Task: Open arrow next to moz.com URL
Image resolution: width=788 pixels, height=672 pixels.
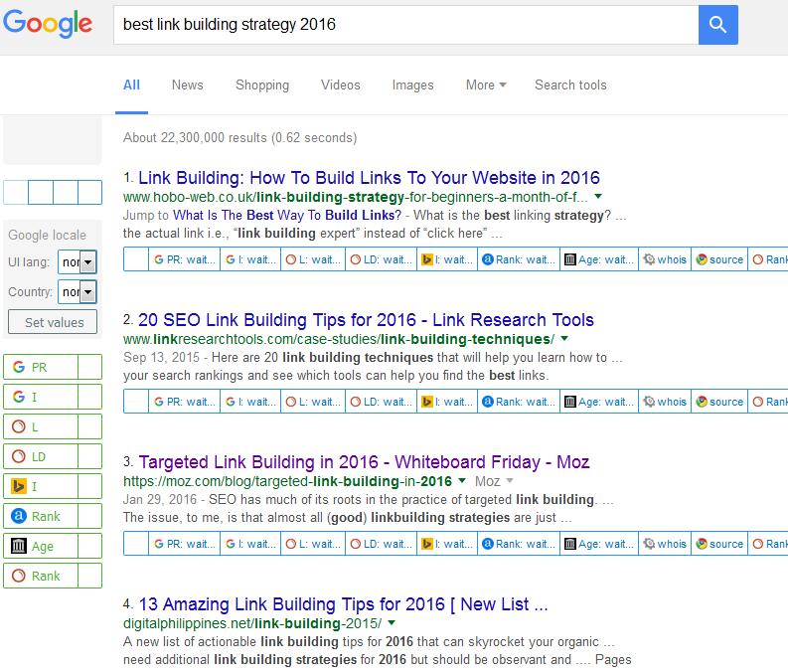Action: [462, 480]
